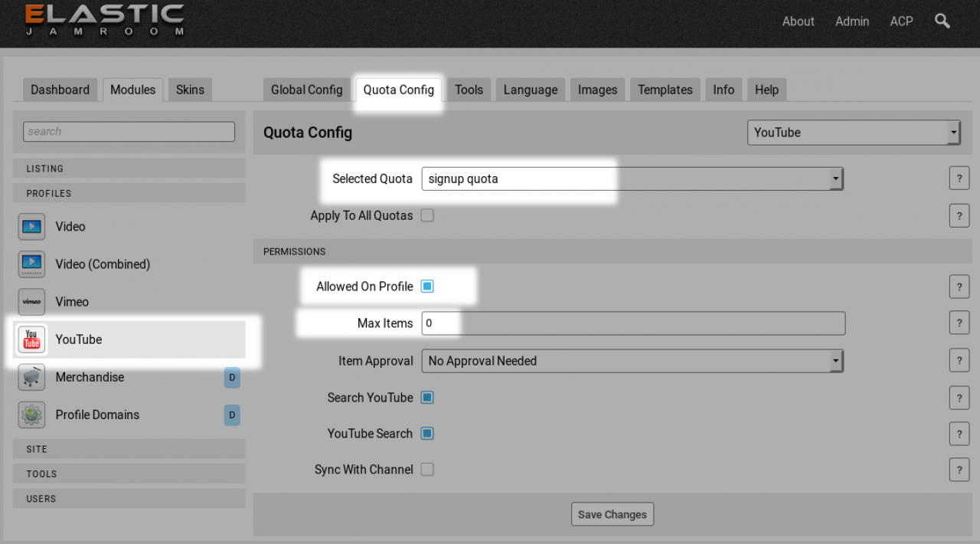Toggle the Allowed On Profile checkbox
This screenshot has height=544, width=980.
427,287
